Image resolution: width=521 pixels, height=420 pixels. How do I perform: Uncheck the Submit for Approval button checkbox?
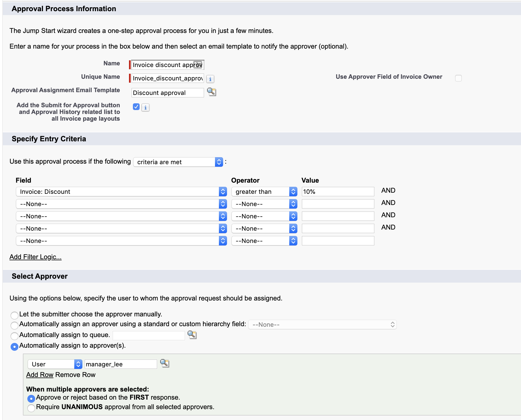[x=136, y=107]
